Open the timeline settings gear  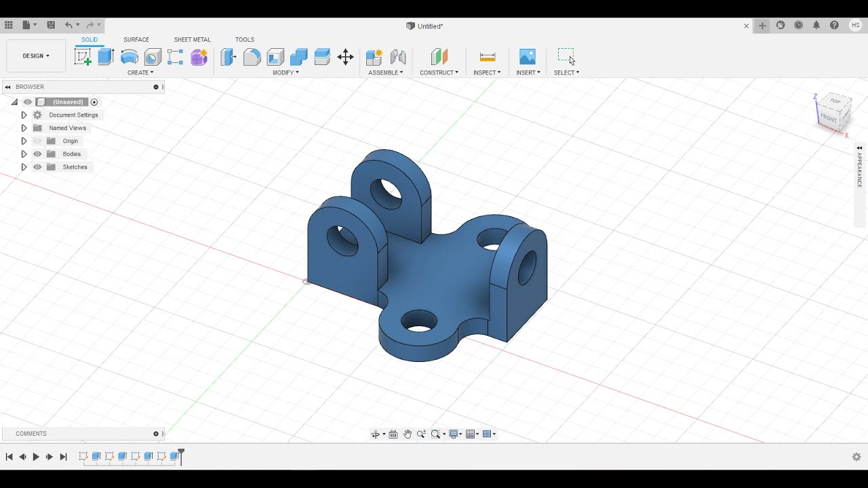[x=856, y=457]
